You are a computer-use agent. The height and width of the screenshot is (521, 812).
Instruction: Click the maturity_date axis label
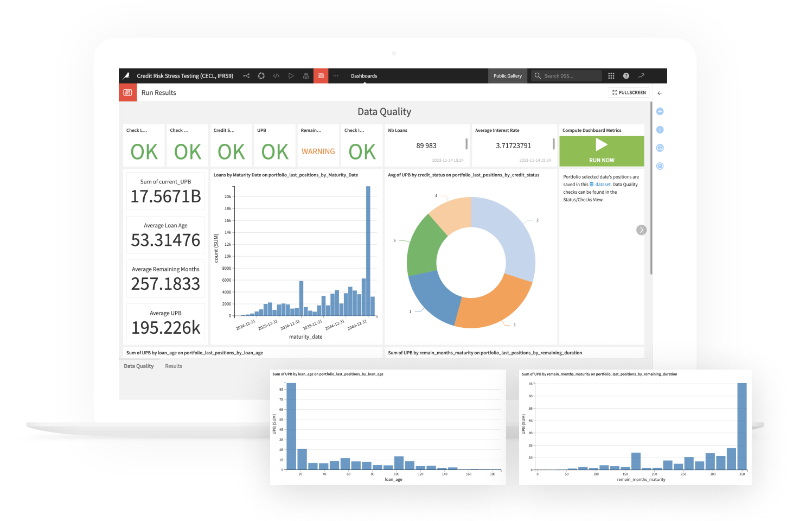tap(306, 336)
